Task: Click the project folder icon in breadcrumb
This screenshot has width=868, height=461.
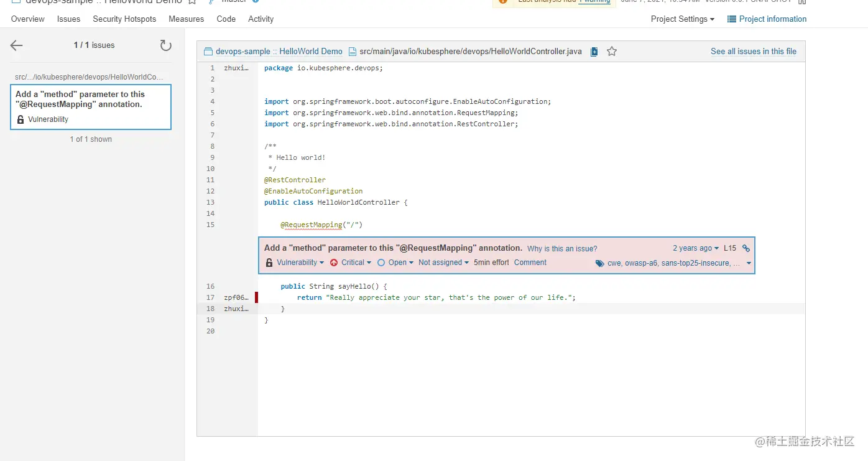Action: click(208, 52)
